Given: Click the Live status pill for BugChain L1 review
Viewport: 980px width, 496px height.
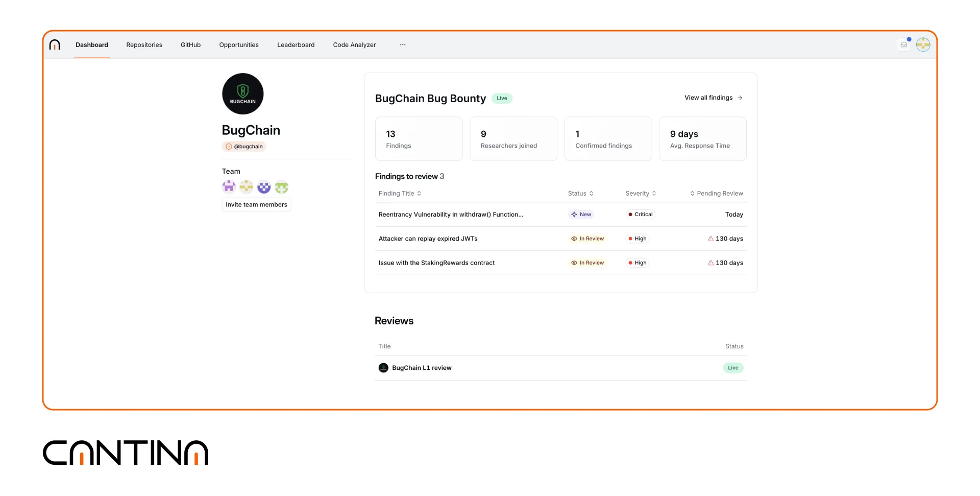Looking at the screenshot, I should click(x=732, y=368).
